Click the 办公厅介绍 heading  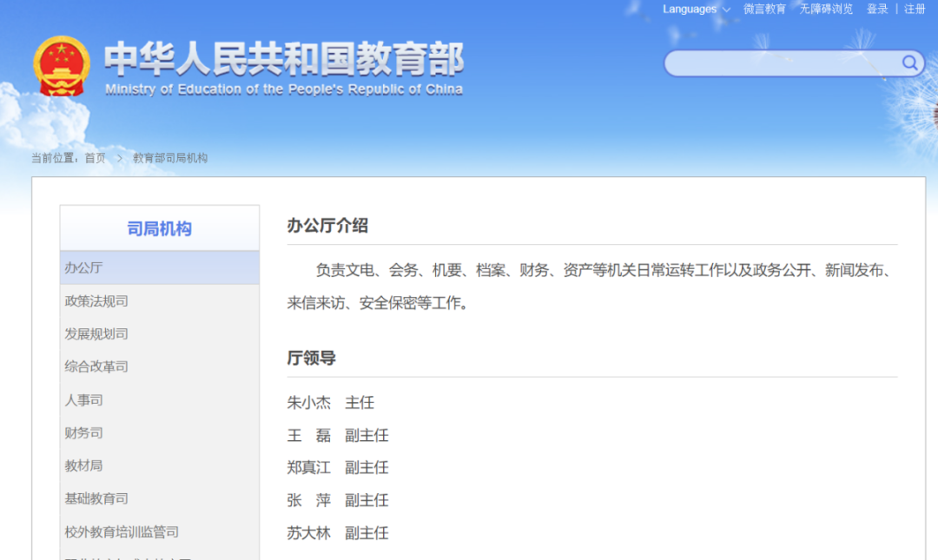[327, 226]
